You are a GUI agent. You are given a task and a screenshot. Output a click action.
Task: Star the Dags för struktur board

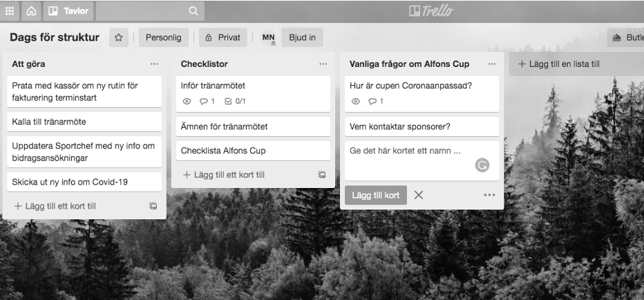pyautogui.click(x=119, y=37)
